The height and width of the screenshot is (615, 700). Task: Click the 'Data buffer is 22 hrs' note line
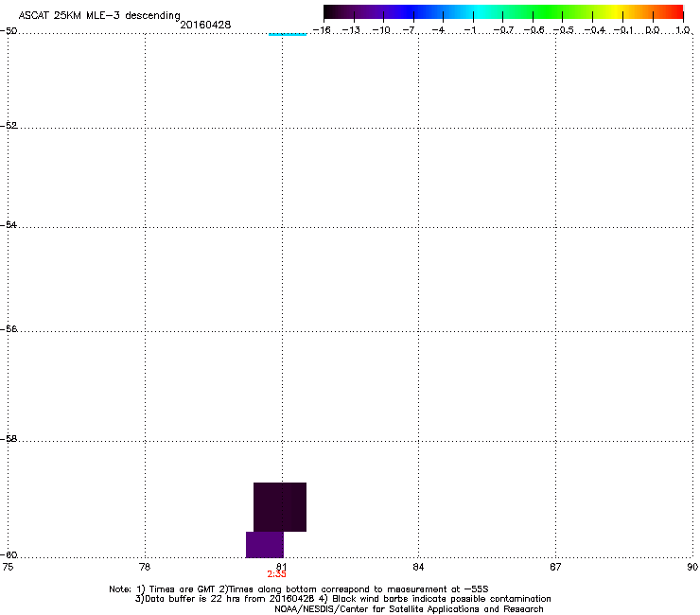coord(342,599)
